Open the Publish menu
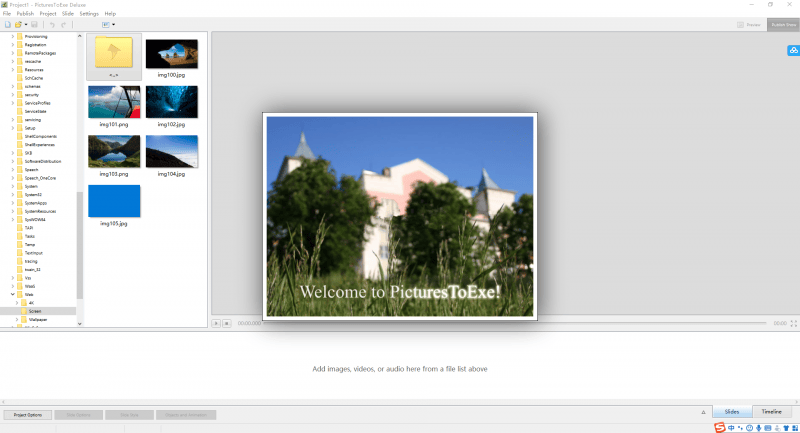 pyautogui.click(x=25, y=14)
